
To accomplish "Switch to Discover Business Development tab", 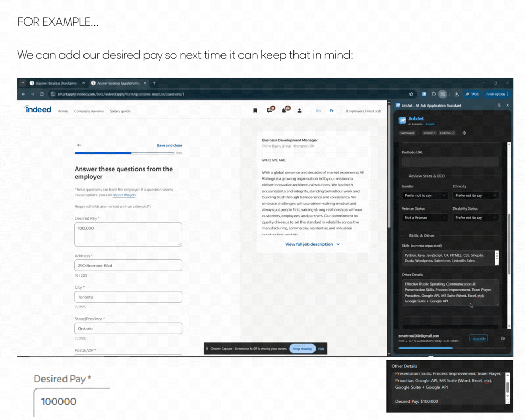I will (x=57, y=83).
